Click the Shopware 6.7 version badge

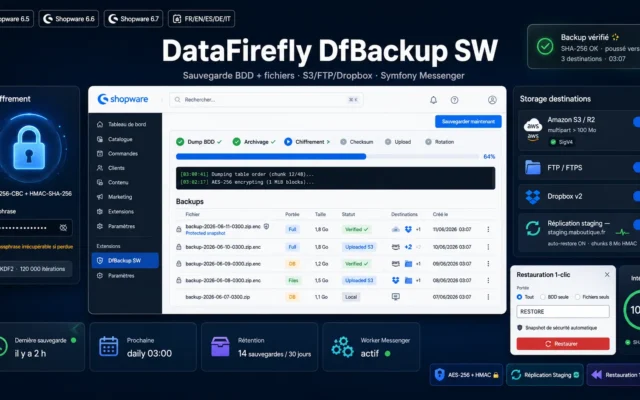pos(133,19)
